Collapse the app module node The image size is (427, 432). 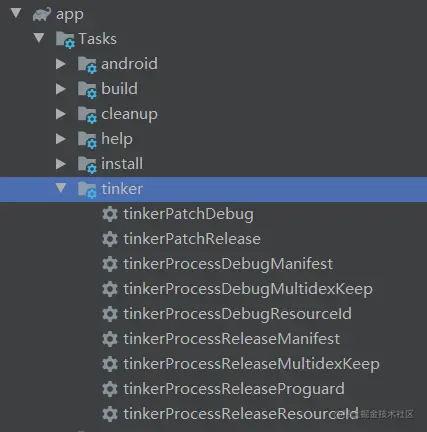click(16, 13)
